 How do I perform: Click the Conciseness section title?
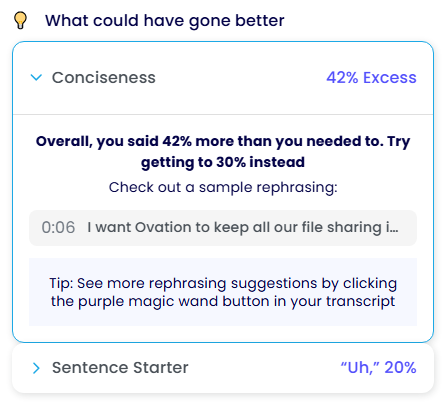click(x=103, y=78)
